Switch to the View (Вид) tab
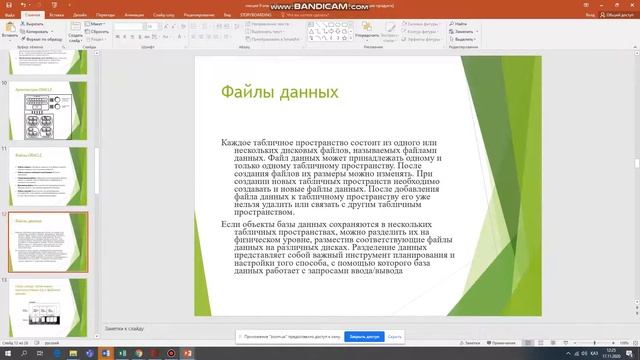This screenshot has height=360, width=640. 227,15
